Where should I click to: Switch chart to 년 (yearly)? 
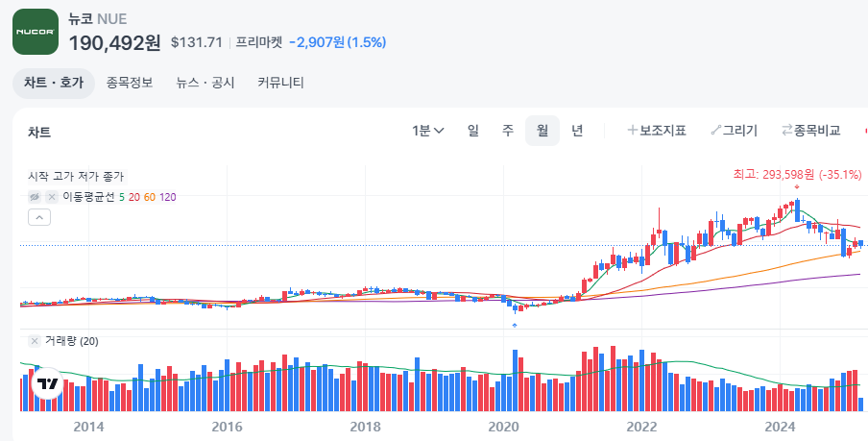[x=577, y=131]
